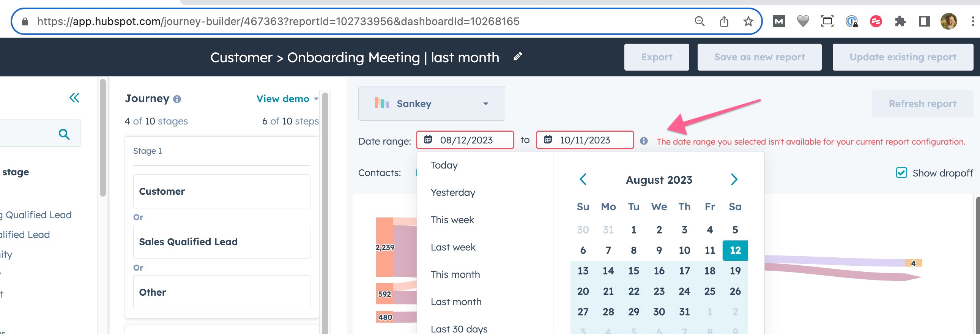Click the 2,239 Sankey node
980x334 pixels.
tap(384, 247)
